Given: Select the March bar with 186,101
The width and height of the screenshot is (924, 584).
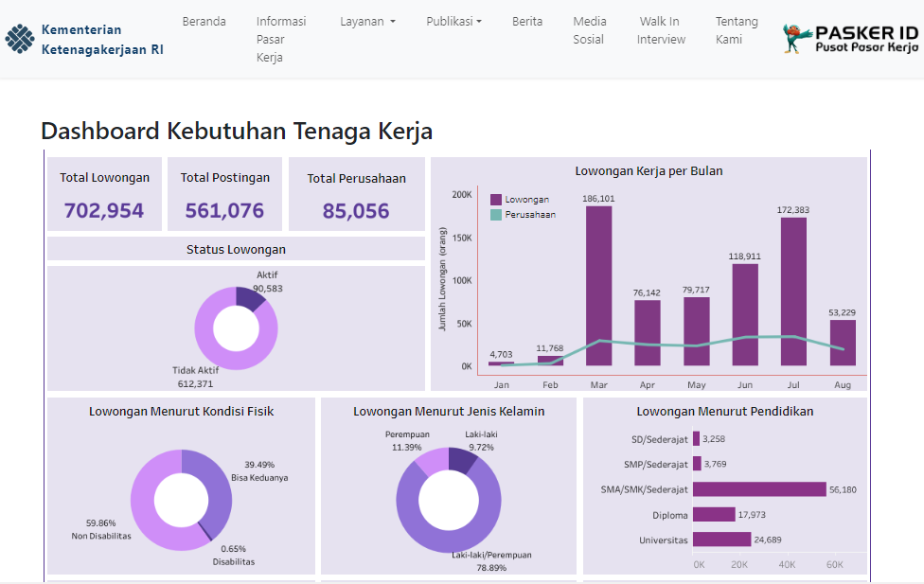Looking at the screenshot, I should (x=598, y=286).
